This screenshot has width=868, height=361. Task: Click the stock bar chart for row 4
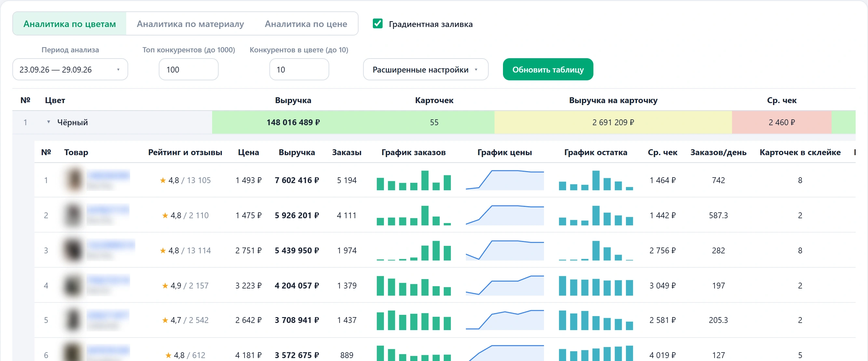(x=595, y=286)
